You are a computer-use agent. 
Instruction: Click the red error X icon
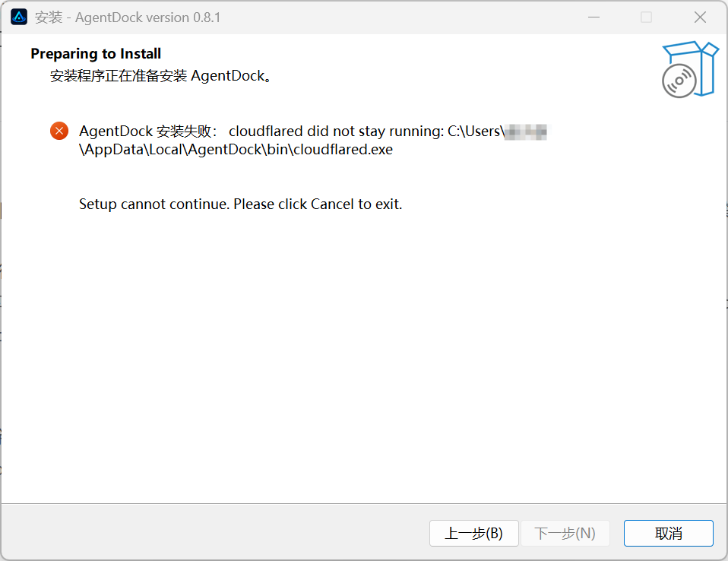(x=59, y=131)
